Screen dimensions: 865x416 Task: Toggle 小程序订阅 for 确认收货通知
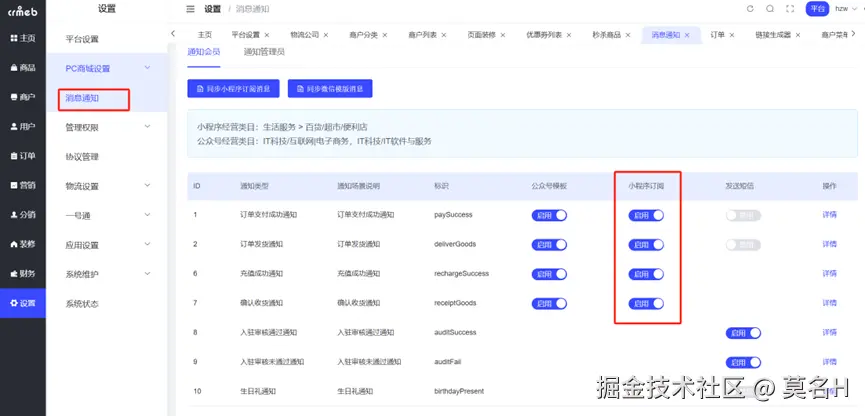(x=646, y=303)
